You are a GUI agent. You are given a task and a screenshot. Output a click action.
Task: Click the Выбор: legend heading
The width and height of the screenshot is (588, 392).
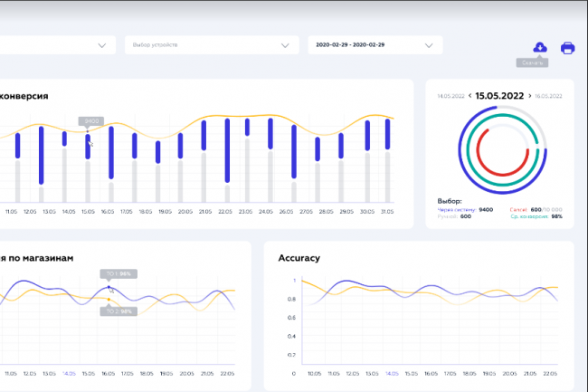coord(450,201)
